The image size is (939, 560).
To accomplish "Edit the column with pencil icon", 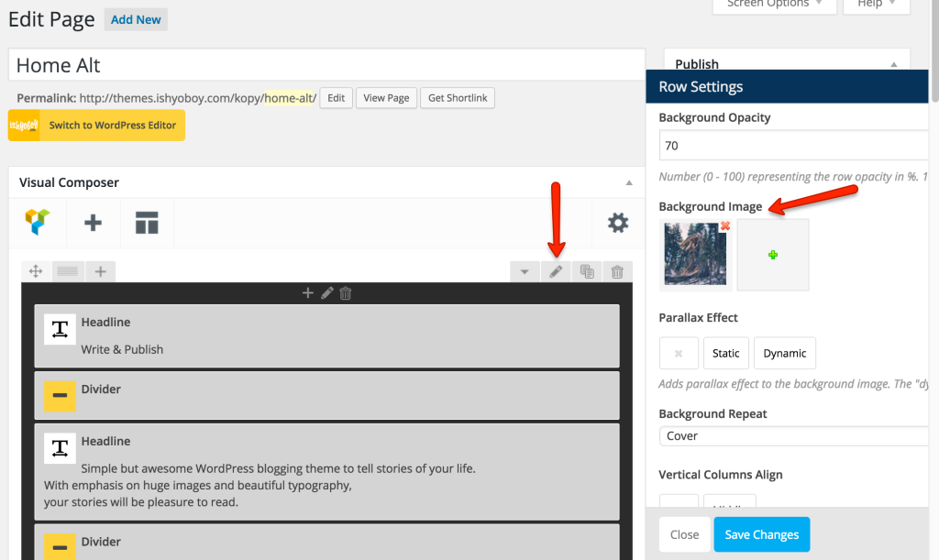I will (x=327, y=293).
